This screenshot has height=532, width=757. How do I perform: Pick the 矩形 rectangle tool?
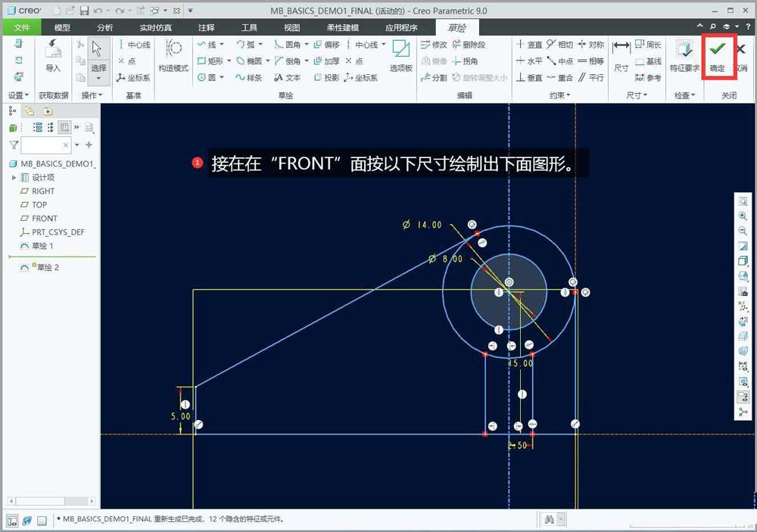[210, 61]
